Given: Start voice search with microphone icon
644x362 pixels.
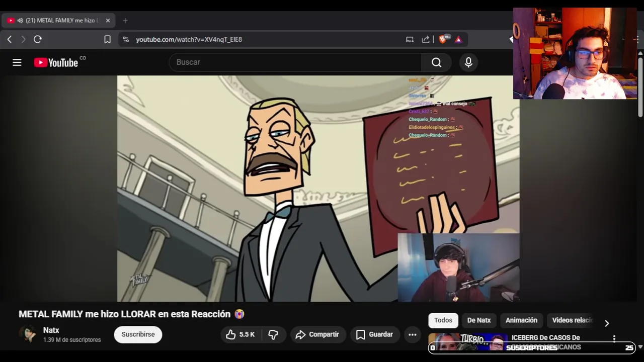Looking at the screenshot, I should pos(468,62).
